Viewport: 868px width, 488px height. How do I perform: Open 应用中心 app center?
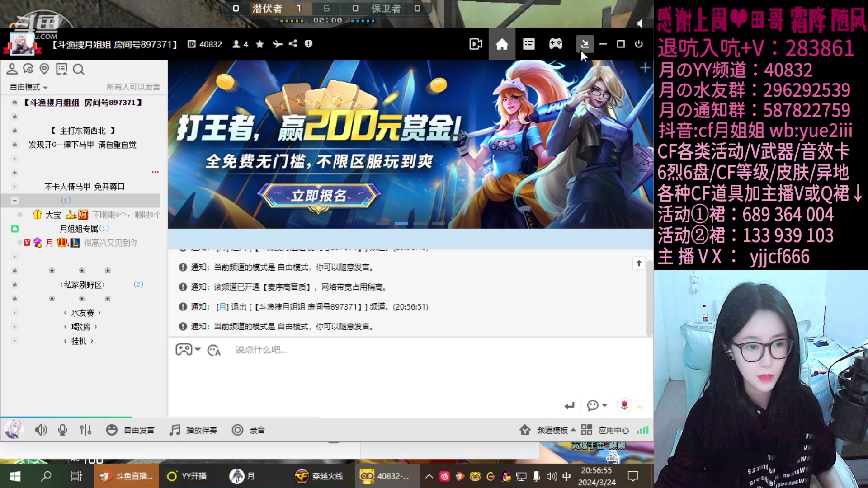[605, 430]
